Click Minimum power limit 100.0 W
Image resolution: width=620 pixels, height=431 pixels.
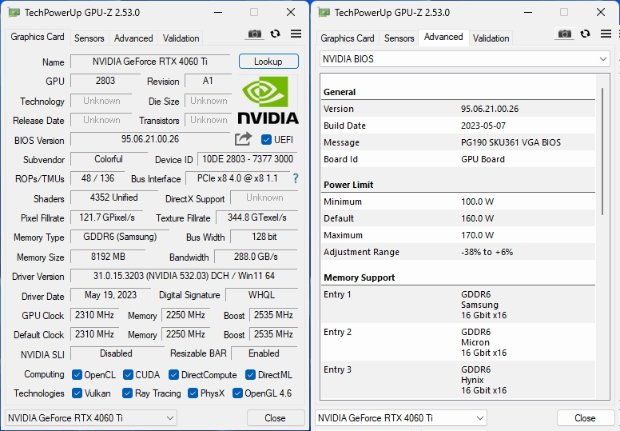(477, 202)
